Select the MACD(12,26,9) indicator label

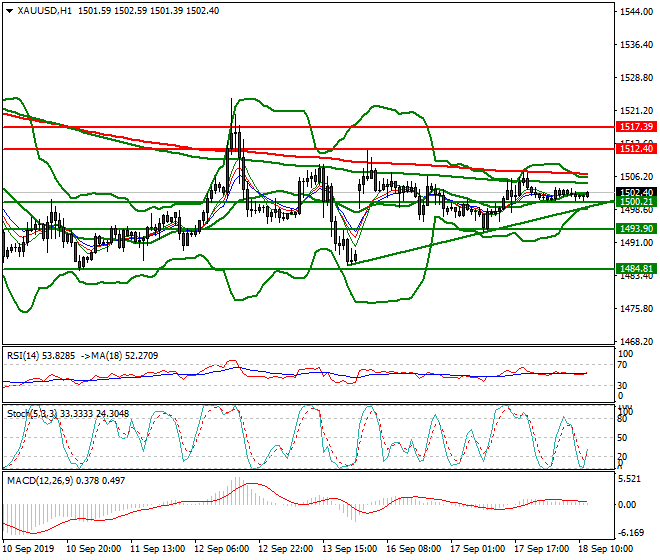(40, 480)
